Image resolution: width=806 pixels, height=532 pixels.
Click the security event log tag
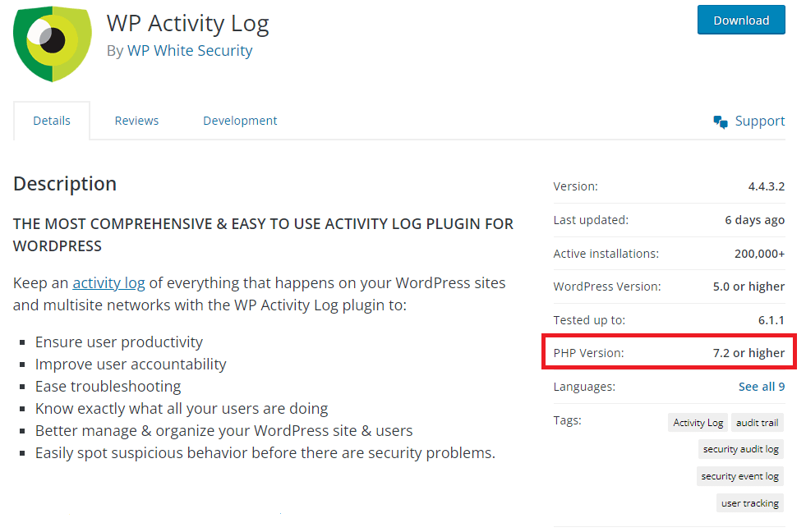click(740, 476)
